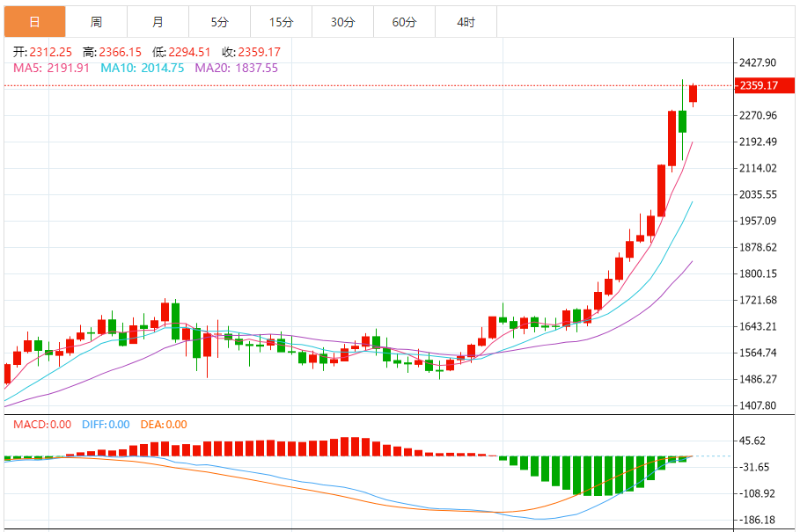
Task: Click the latest red candlestick at far right
Action: [694, 94]
